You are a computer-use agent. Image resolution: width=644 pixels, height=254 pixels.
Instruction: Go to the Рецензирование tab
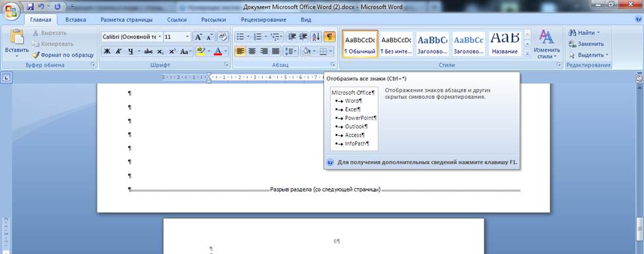pos(264,19)
